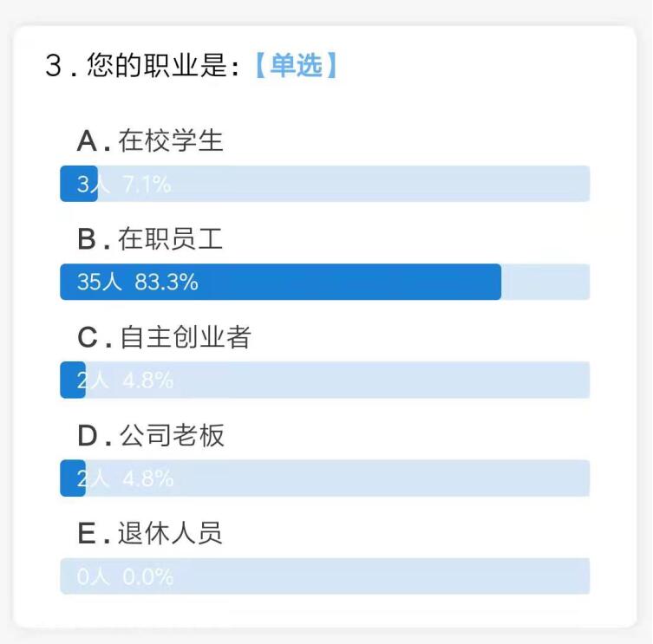Click the 3人 7.1% result text

coord(124,184)
